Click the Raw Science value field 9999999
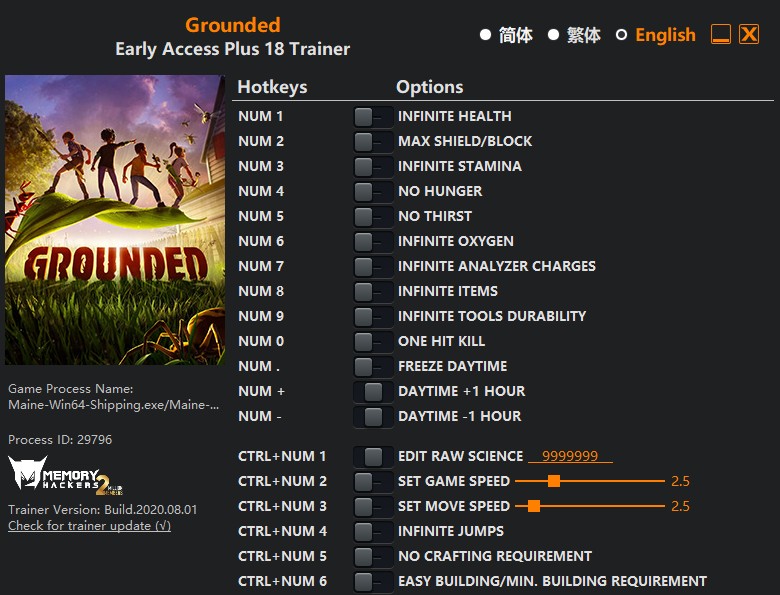 pyautogui.click(x=570, y=456)
